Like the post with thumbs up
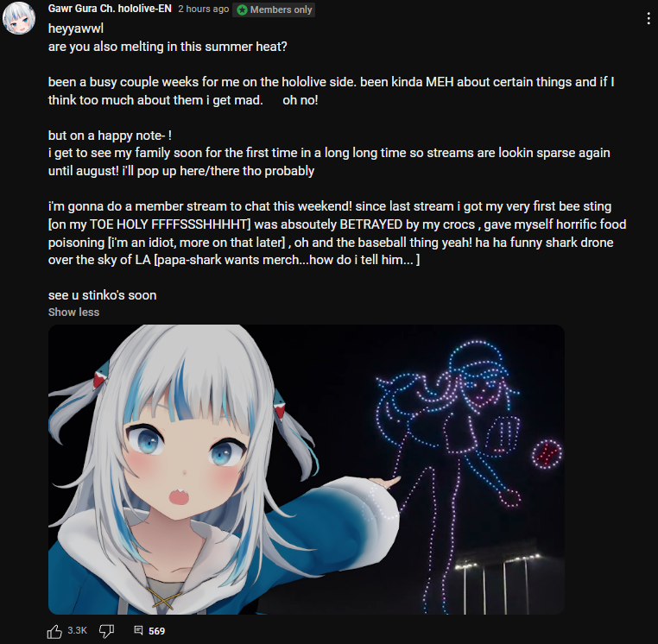This screenshot has width=658, height=644. coord(54,631)
